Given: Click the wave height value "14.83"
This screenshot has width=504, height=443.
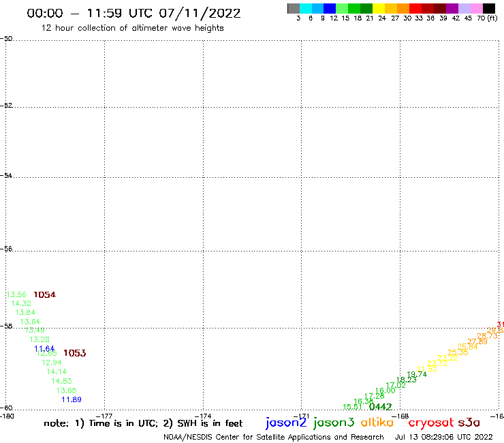Looking at the screenshot, I should click(x=61, y=381).
